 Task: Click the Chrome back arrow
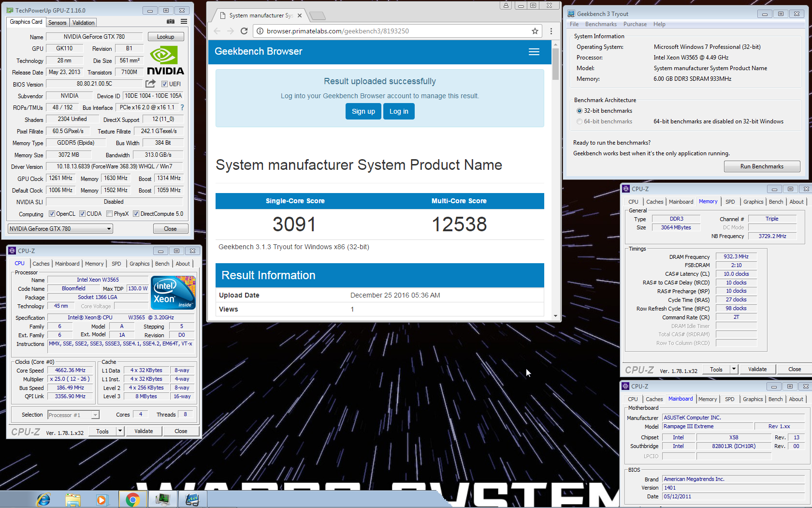tap(217, 31)
